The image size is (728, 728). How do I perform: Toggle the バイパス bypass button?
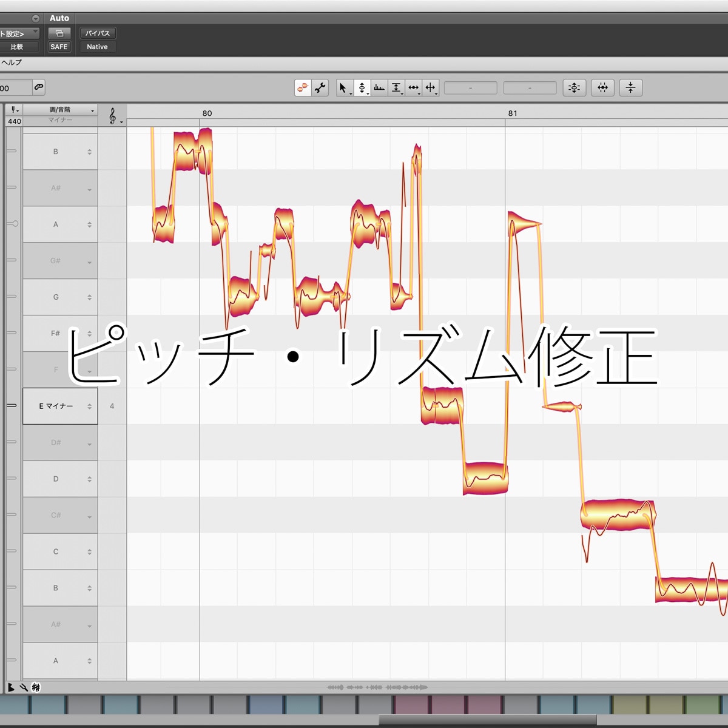[x=98, y=33]
